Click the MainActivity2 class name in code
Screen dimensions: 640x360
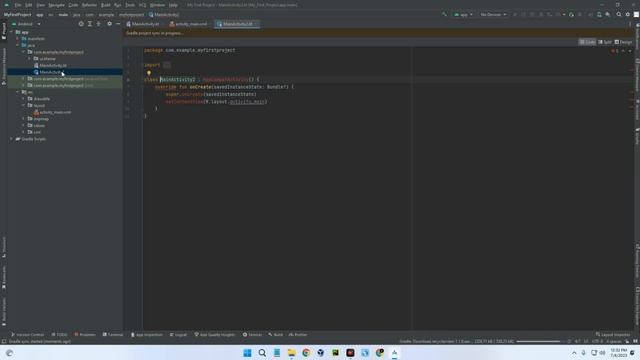178,80
